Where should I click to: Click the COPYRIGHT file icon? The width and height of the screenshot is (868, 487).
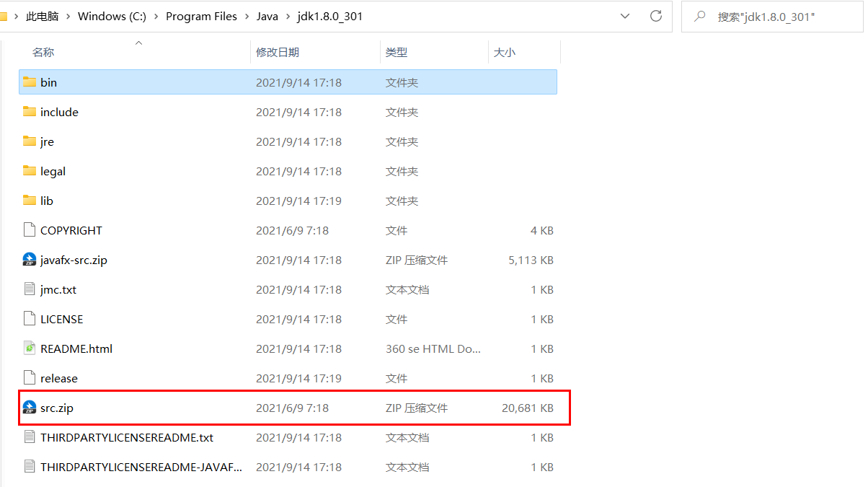(29, 230)
